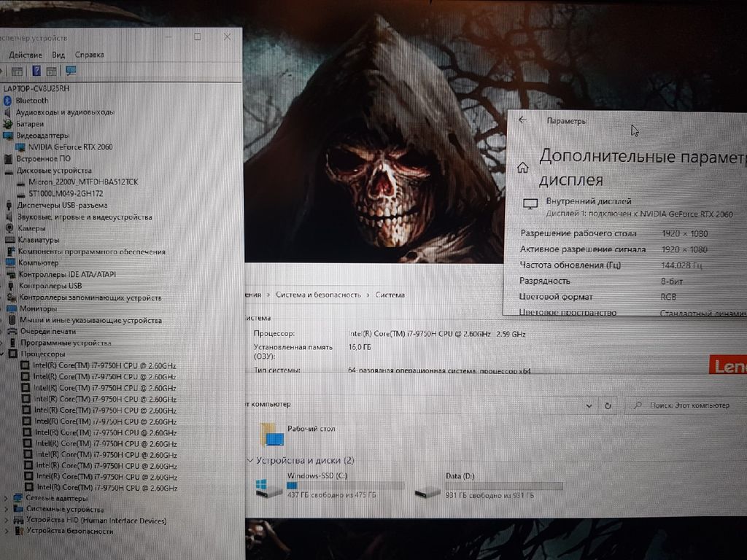Image resolution: width=747 pixels, height=560 pixels.
Task: Click the network icon beside Сетевые адаптеры
Action: pos(18,498)
